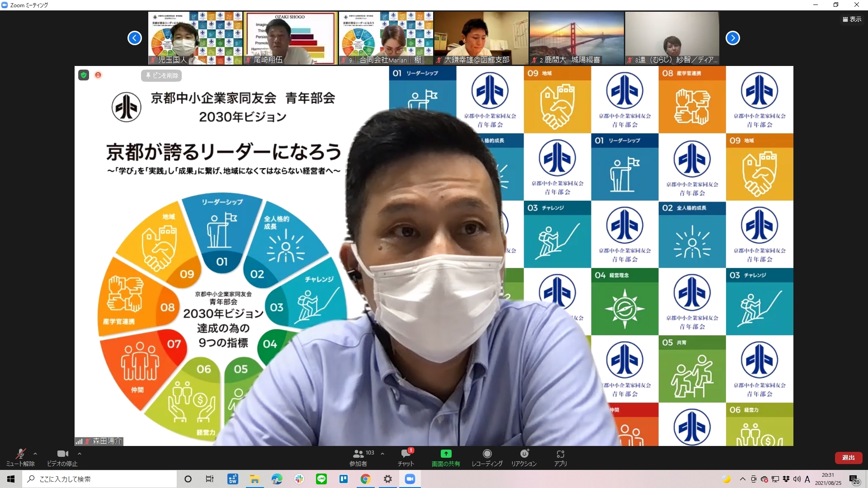868x488 pixels.
Task: Start screen sharing (画面の共有)
Action: 446,457
